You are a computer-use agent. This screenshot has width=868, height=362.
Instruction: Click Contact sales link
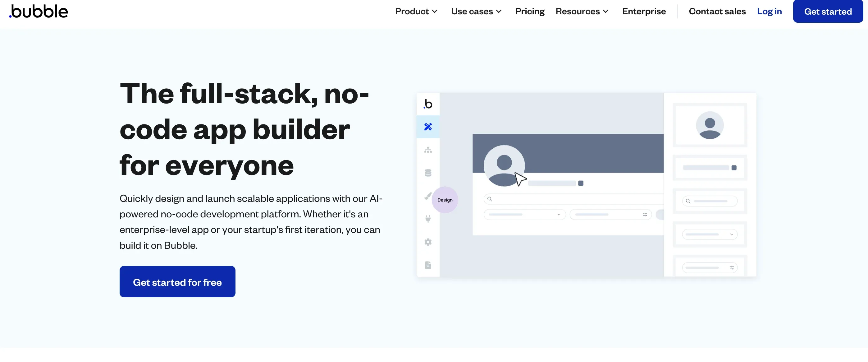click(x=717, y=12)
